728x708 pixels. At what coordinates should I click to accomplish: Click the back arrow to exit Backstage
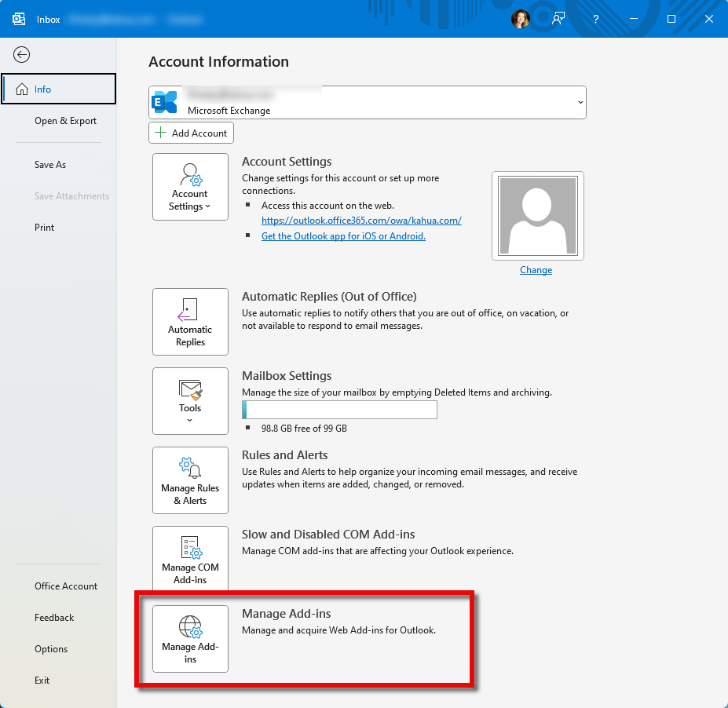pyautogui.click(x=22, y=54)
